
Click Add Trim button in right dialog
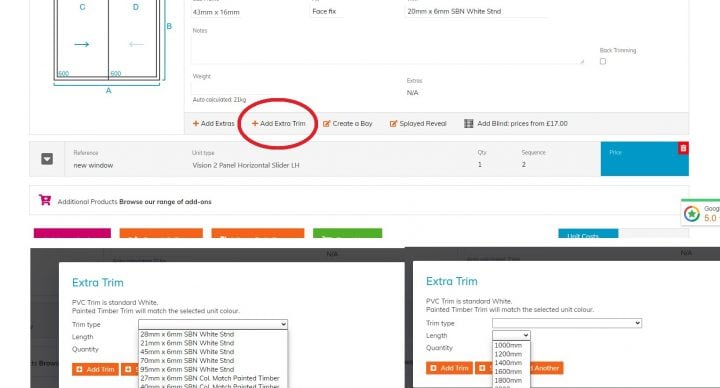coord(450,368)
